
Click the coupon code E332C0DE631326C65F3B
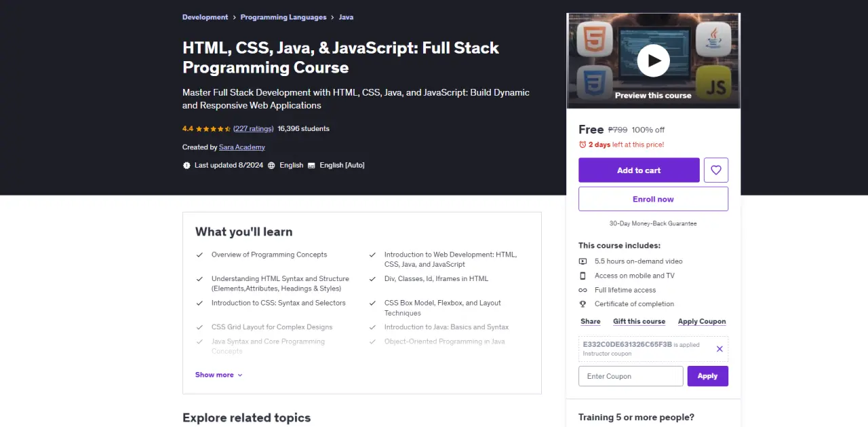627,345
